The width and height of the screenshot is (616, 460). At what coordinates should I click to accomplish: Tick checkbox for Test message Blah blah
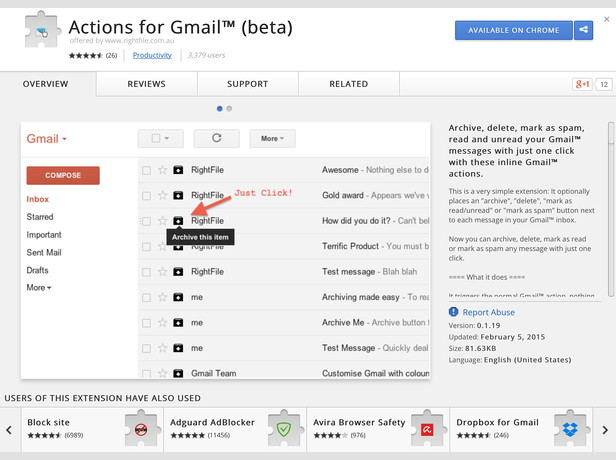146,272
